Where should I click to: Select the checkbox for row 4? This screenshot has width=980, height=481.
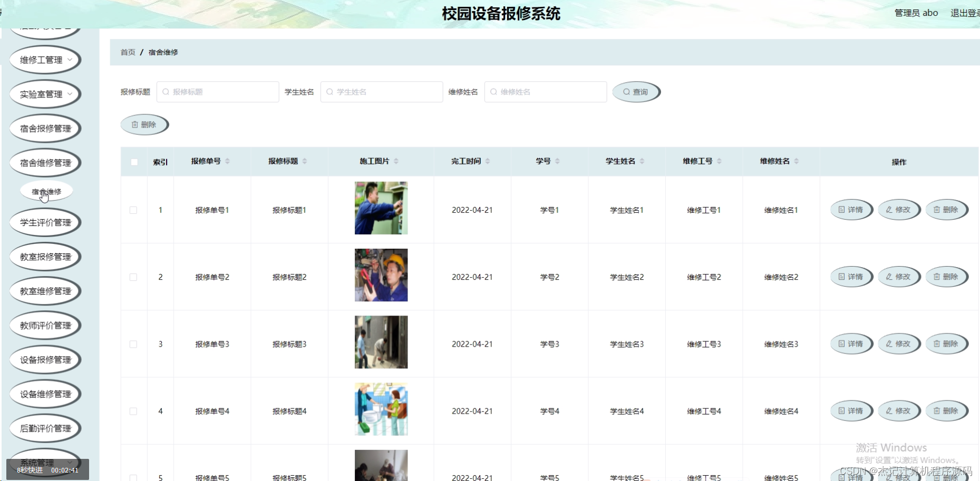(x=133, y=411)
